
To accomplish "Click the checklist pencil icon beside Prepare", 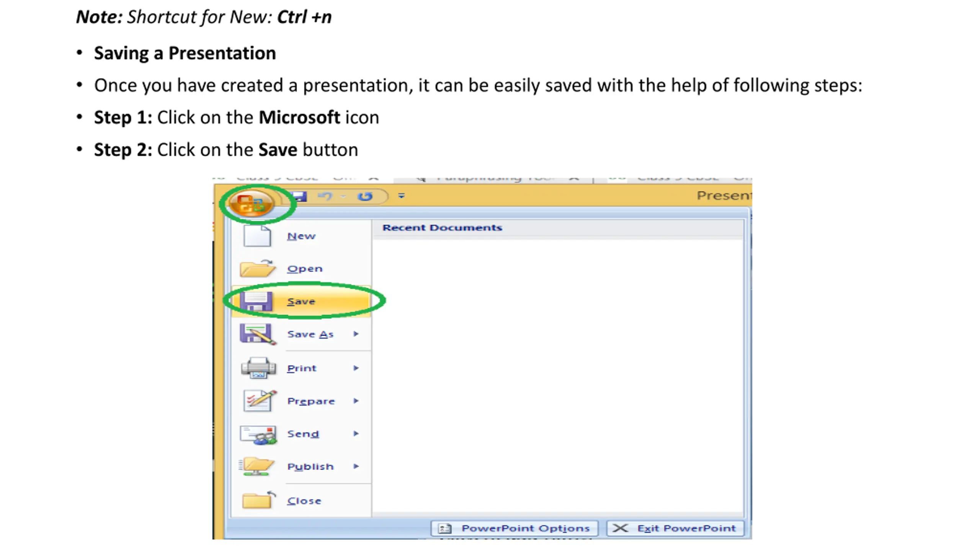I will tap(260, 401).
